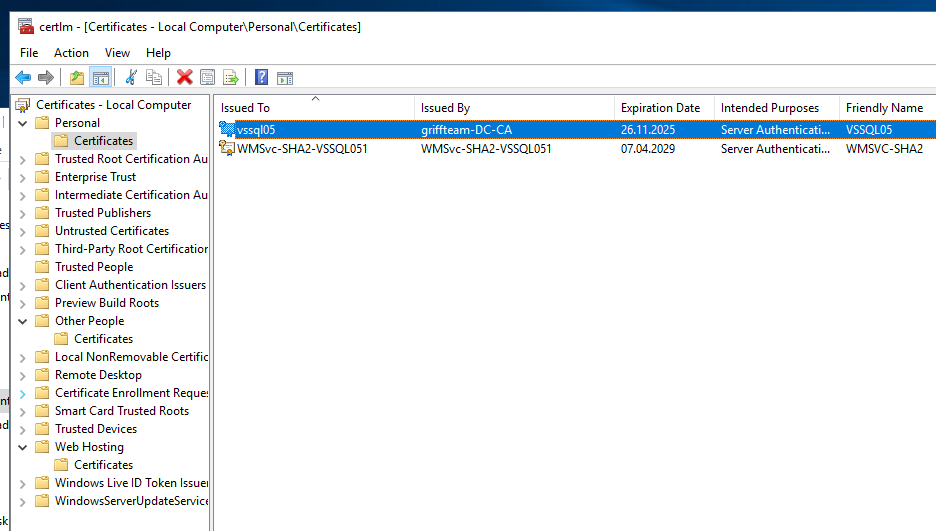Click the Back arrow in toolbar

point(23,77)
